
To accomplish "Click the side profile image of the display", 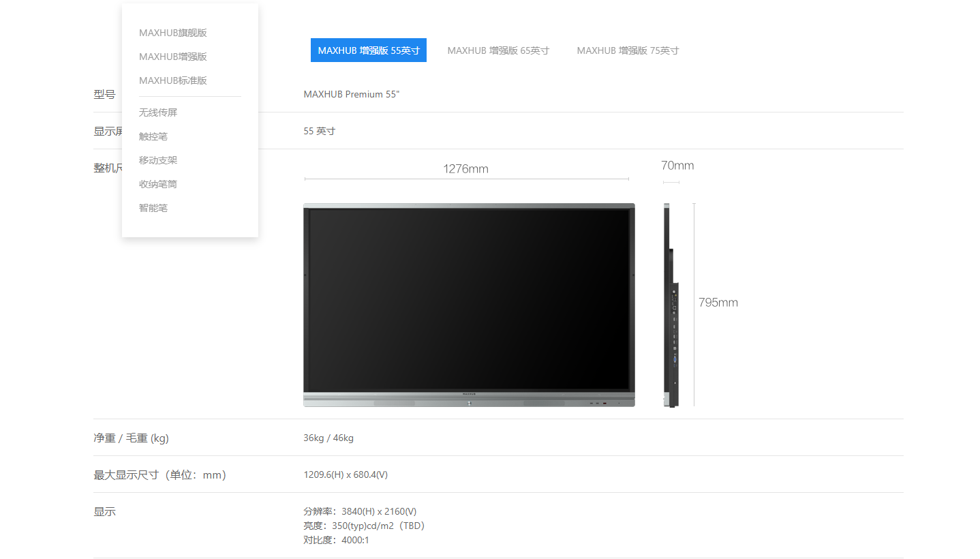I will pos(671,305).
